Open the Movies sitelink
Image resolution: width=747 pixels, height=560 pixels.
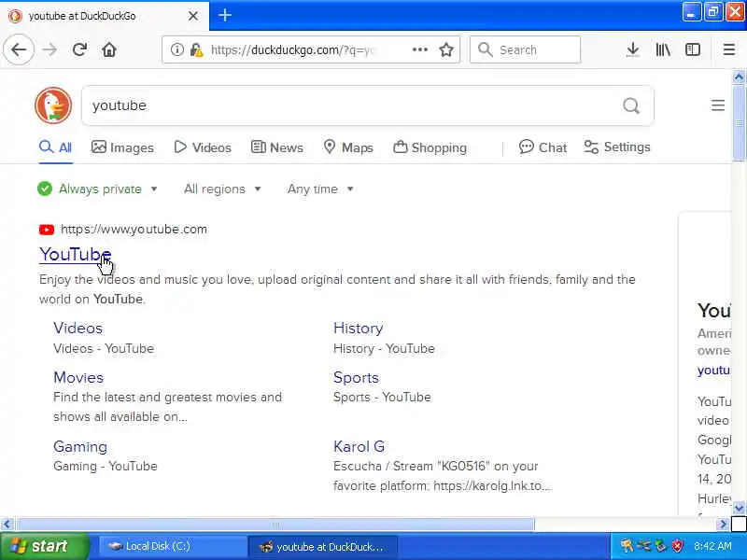pos(78,378)
